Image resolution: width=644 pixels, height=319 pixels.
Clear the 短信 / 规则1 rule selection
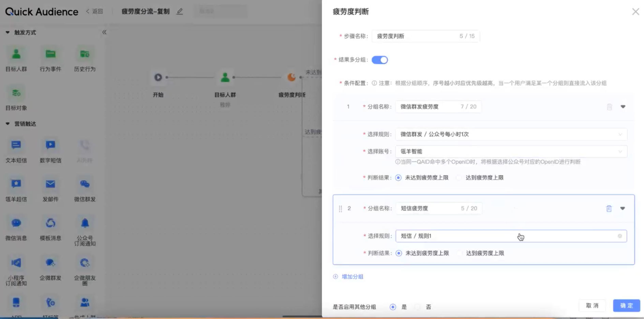[x=620, y=236]
